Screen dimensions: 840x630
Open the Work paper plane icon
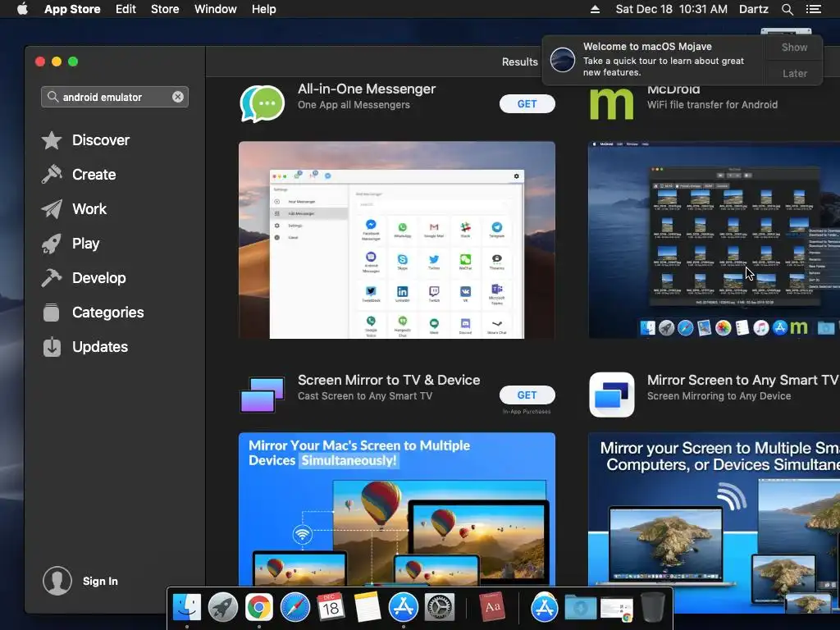pyautogui.click(x=52, y=209)
